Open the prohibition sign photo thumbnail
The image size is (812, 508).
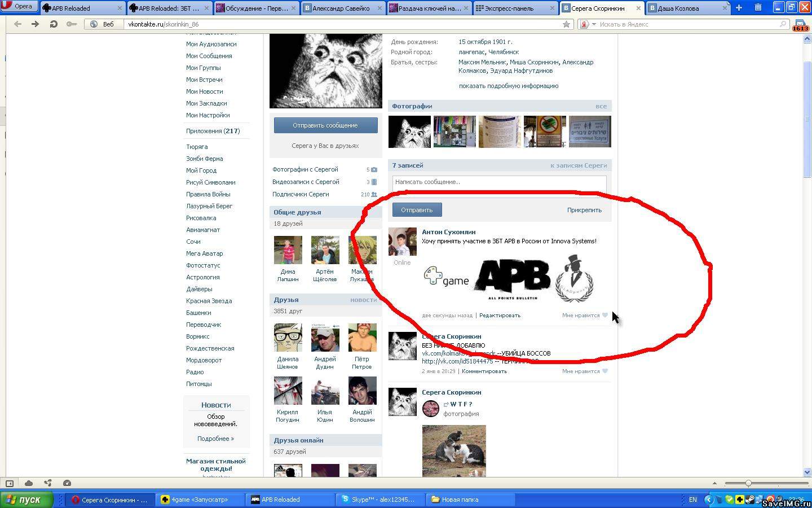pos(545,132)
